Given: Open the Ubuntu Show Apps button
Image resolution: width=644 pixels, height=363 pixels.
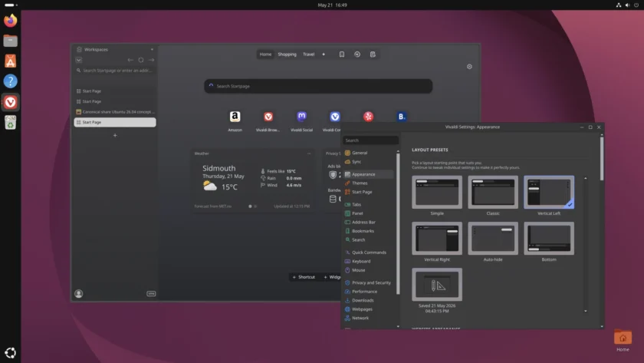Looking at the screenshot, I should pos(10,353).
